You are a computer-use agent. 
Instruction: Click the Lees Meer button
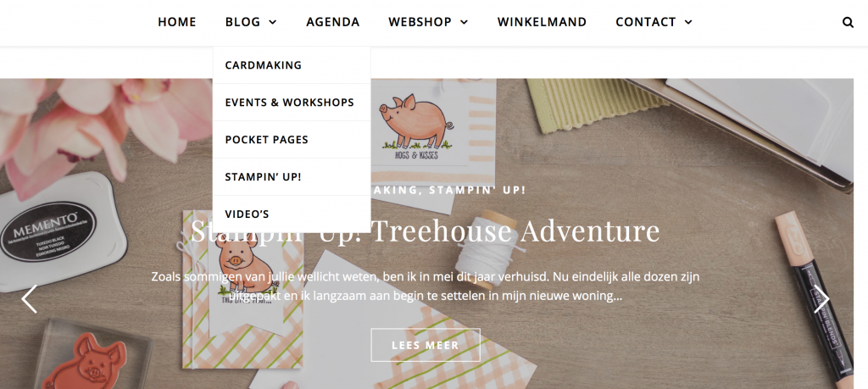click(426, 345)
